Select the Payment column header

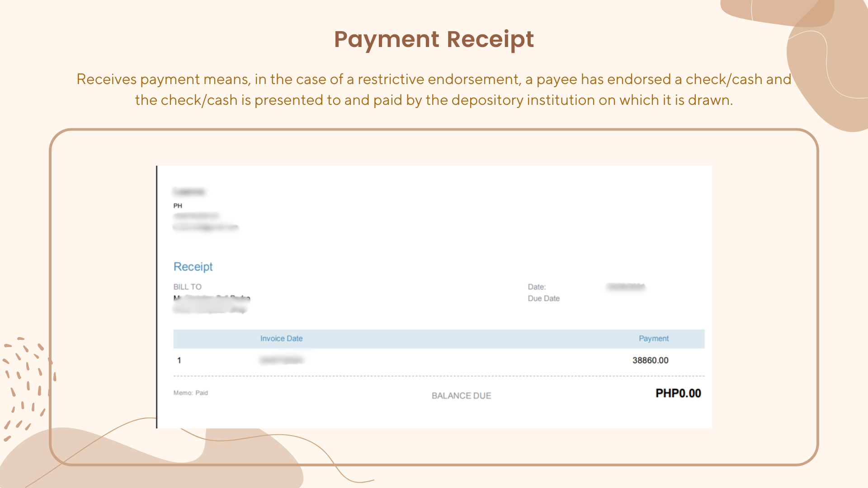click(653, 338)
